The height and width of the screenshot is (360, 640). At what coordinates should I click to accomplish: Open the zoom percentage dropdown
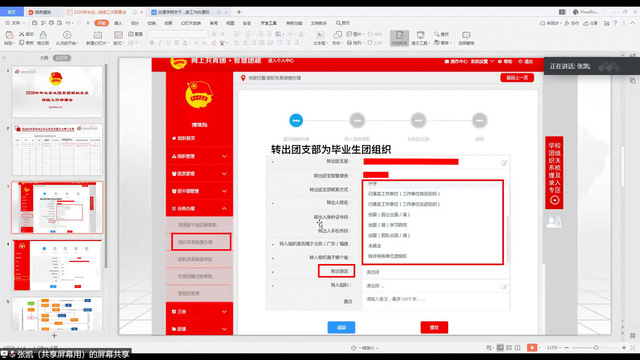coord(553,347)
